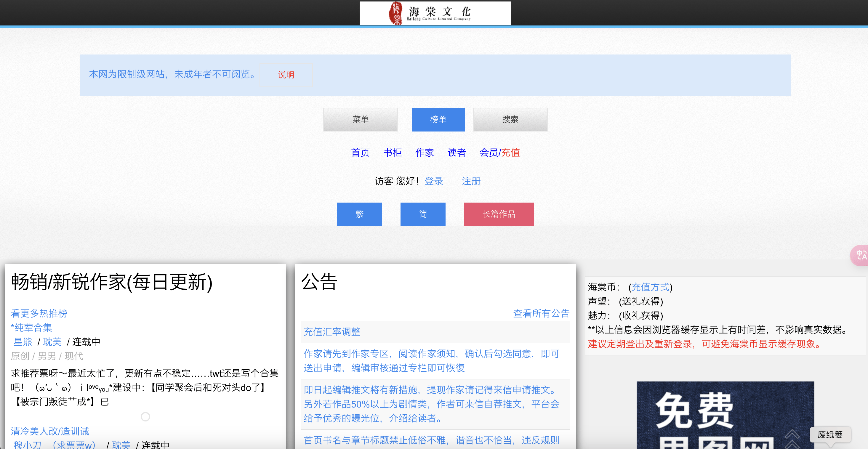The image size is (868, 449).
Task: Click 登录 to sign in
Action: 434,181
